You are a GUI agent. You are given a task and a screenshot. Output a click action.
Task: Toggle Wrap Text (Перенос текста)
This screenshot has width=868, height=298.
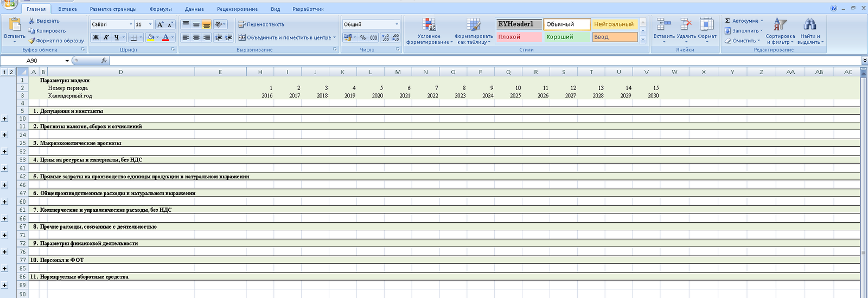pyautogui.click(x=261, y=24)
